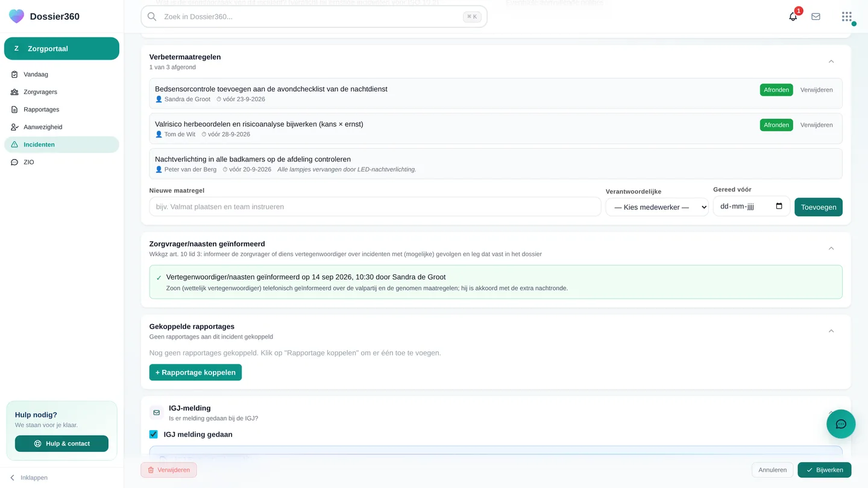Open the apps grid menu
The height and width of the screenshot is (488, 868).
tap(847, 17)
